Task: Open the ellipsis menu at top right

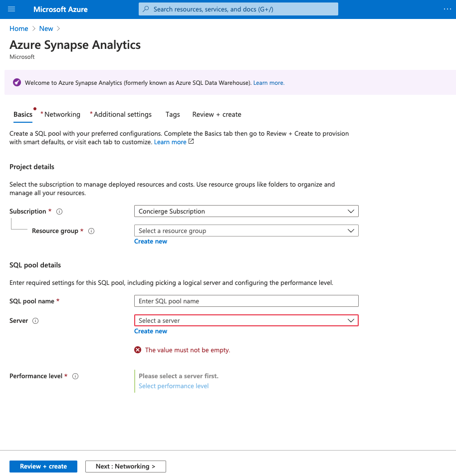Action: point(448,8)
